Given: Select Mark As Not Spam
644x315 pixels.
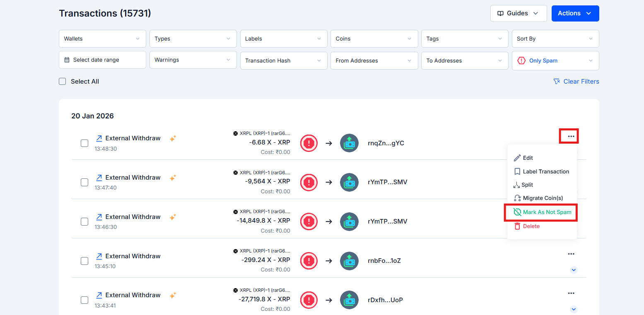Looking at the screenshot, I should [542, 212].
